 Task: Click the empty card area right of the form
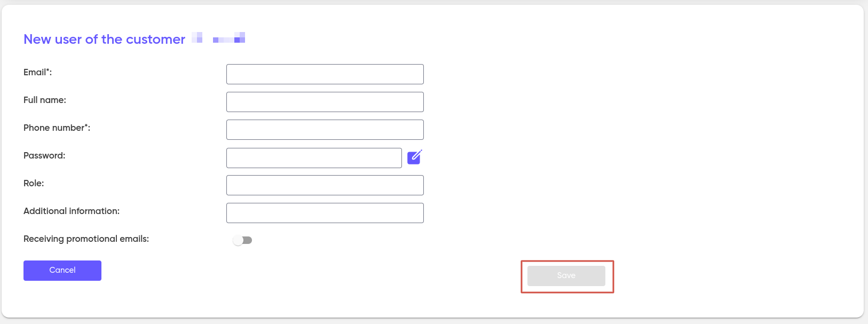641,149
